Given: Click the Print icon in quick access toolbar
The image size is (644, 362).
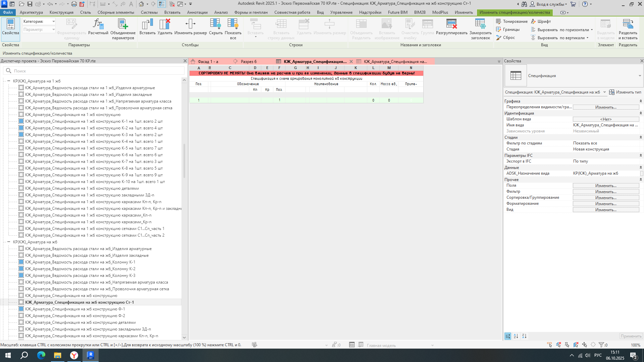Looking at the screenshot, I should click(x=74, y=4).
